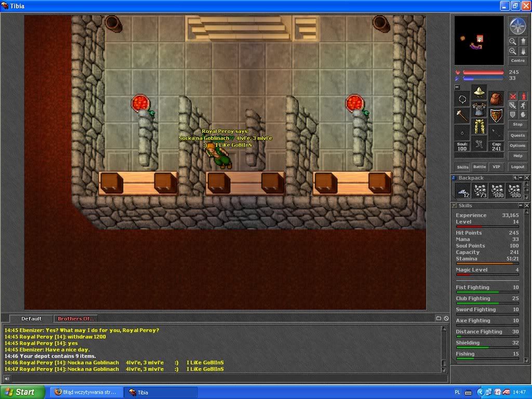Minimize the Backpack container

521,178
